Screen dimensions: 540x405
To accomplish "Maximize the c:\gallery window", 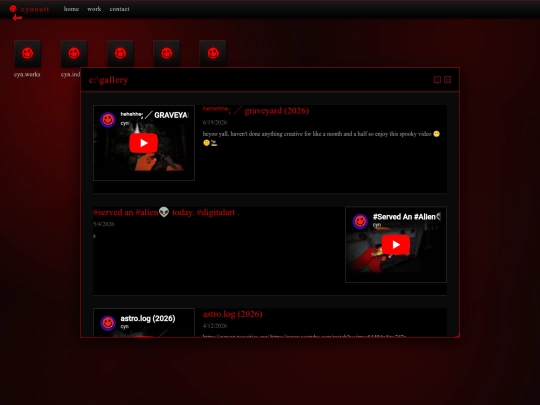I will [x=437, y=80].
